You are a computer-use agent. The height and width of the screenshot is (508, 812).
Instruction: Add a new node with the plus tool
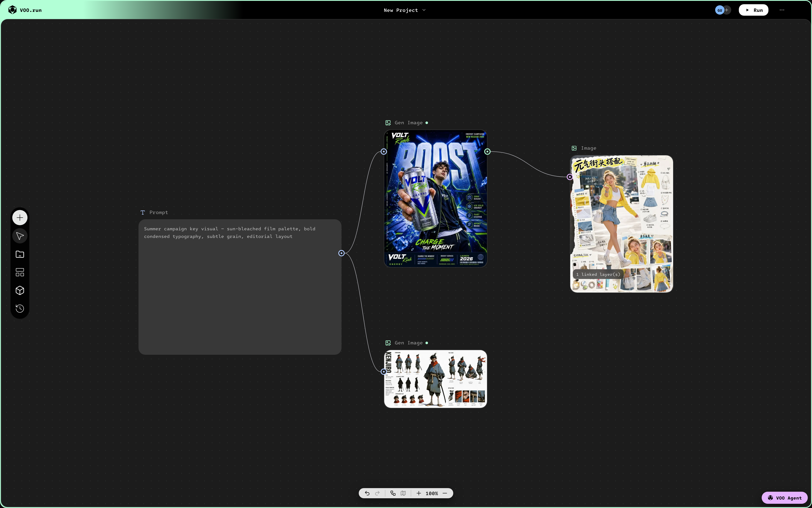20,218
